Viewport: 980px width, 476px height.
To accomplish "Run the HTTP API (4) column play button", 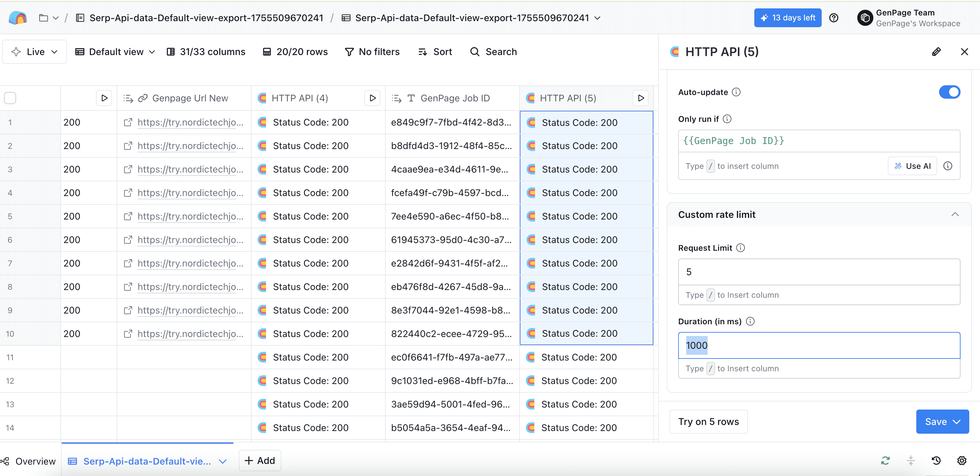I will [372, 98].
